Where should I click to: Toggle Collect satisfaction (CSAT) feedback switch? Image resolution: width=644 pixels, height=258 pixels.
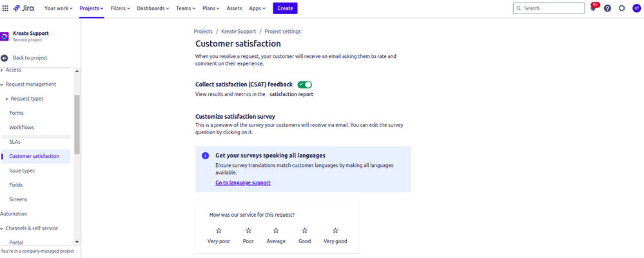305,84
